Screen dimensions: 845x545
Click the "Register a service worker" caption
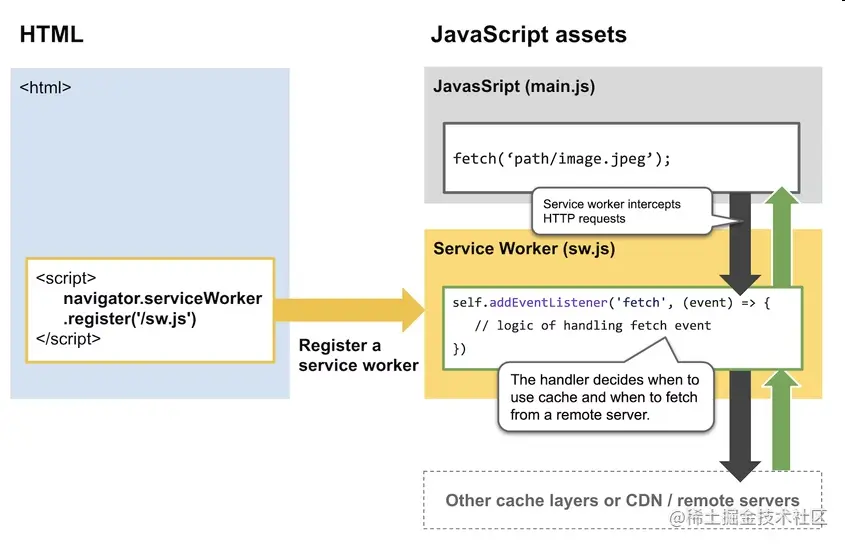pos(358,355)
